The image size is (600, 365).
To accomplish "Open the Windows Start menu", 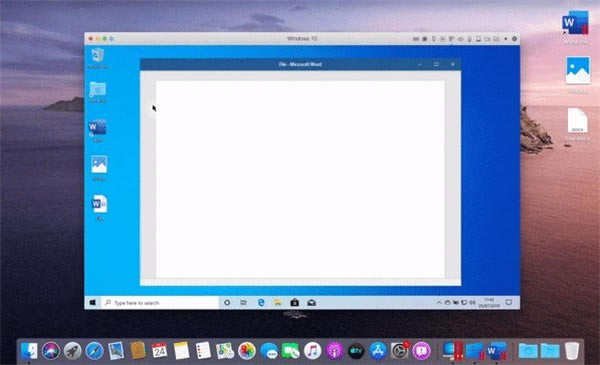I will coord(92,303).
